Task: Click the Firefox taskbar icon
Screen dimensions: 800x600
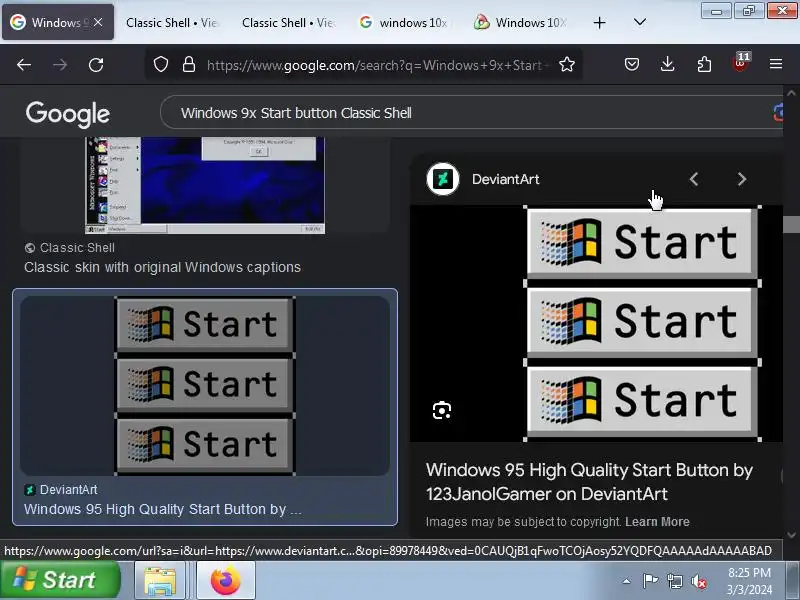Action: [226, 580]
